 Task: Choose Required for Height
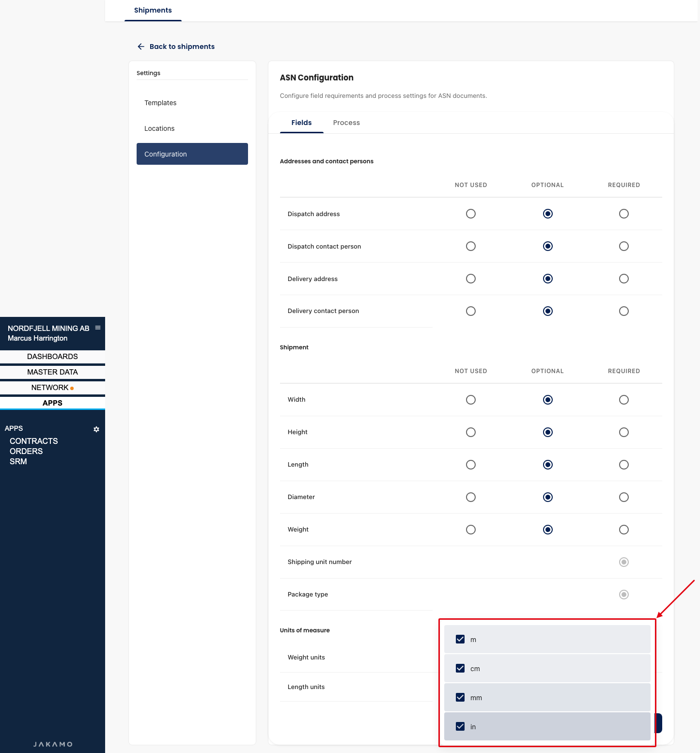tap(624, 432)
